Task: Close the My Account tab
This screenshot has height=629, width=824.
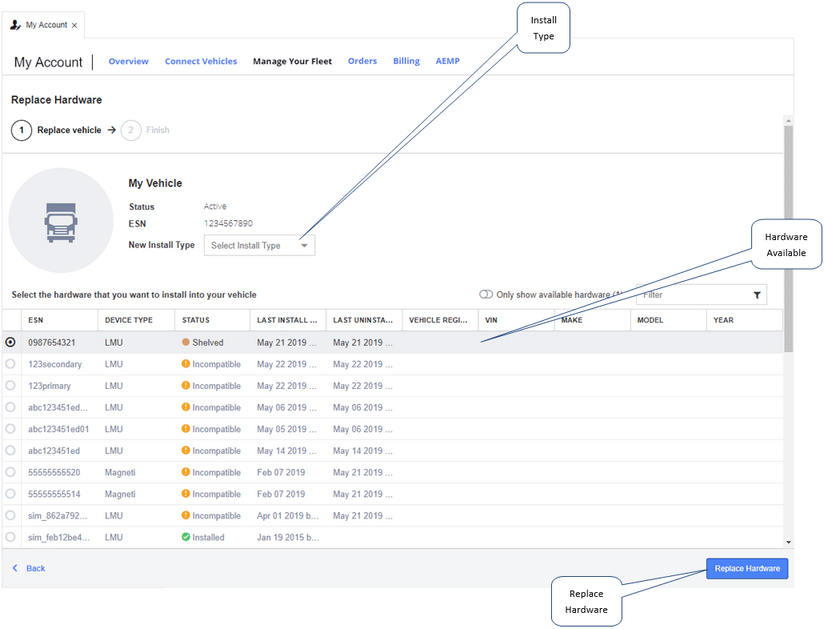Action: pyautogui.click(x=75, y=25)
